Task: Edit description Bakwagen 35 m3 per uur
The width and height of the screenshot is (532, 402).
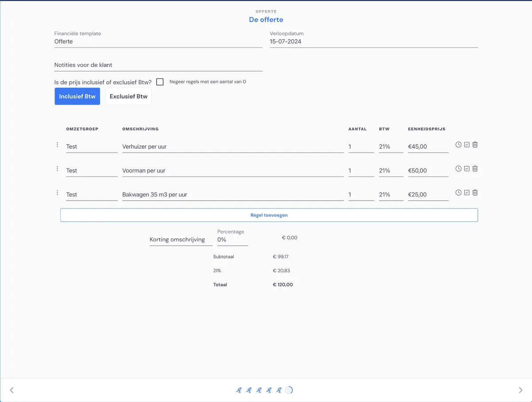Action: (x=233, y=195)
